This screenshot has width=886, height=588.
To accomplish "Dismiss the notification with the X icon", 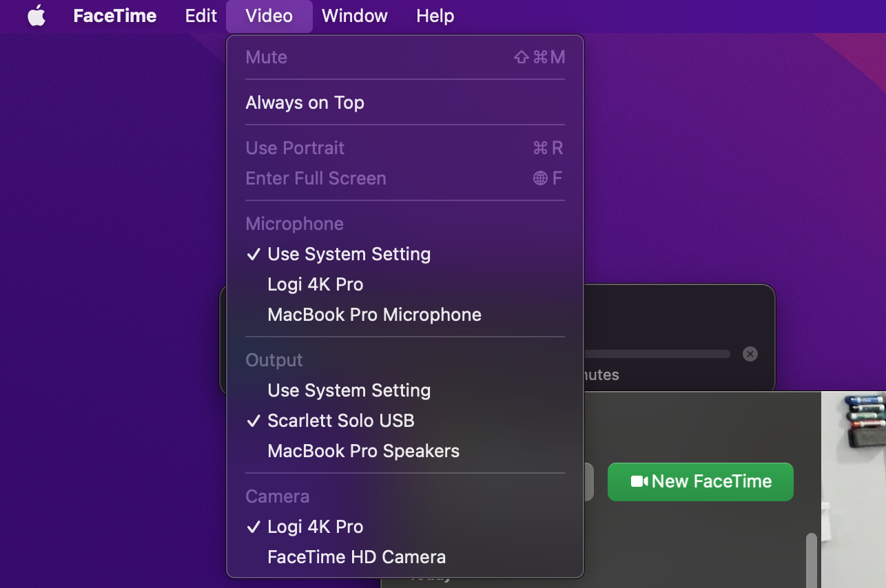I will [x=750, y=354].
